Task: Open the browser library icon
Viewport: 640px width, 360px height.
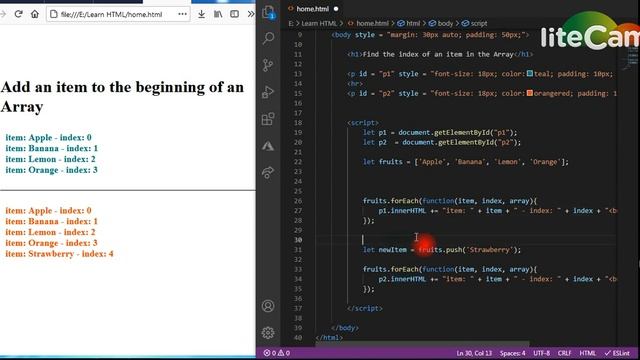Action: [x=218, y=14]
